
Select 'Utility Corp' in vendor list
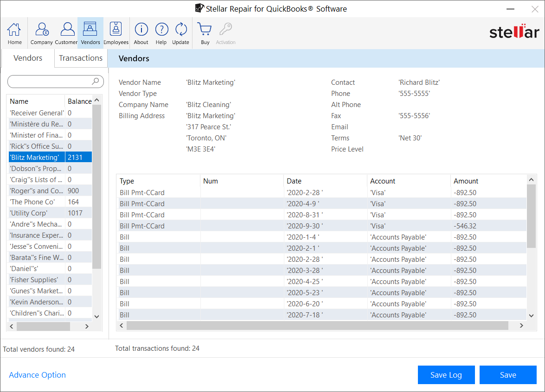(29, 213)
